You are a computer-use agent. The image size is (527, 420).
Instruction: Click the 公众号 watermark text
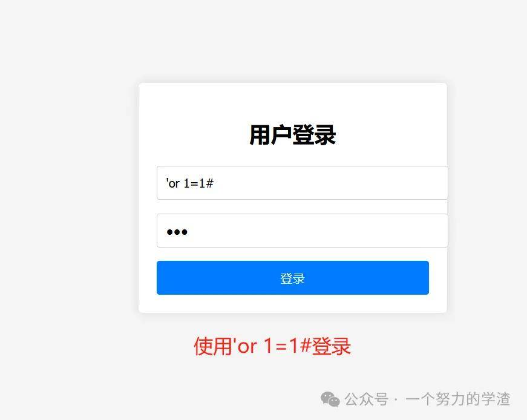(366, 399)
